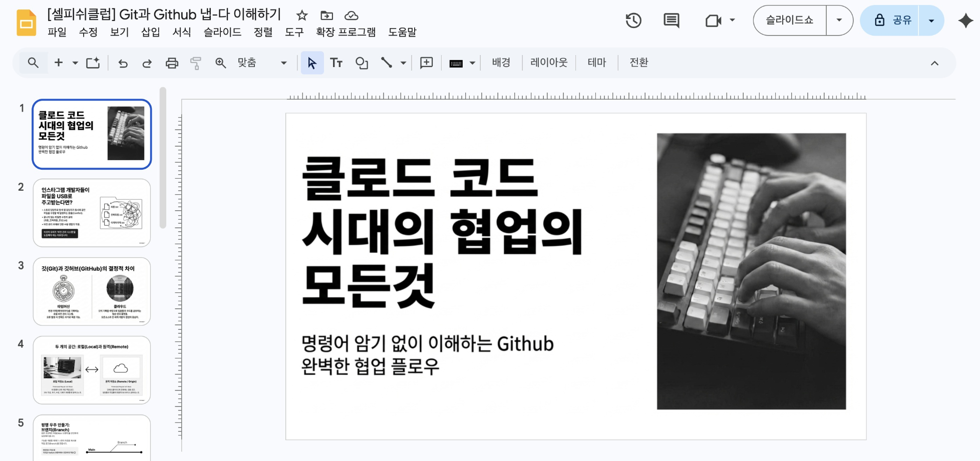Screen dimensions: 980x461
Task: Click the zoom magnifier tool
Action: coord(220,63)
